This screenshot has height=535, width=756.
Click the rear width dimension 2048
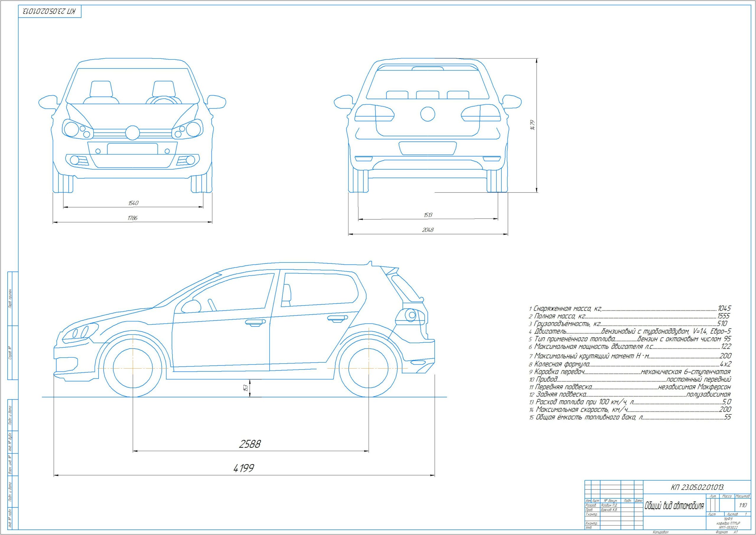pos(428,230)
